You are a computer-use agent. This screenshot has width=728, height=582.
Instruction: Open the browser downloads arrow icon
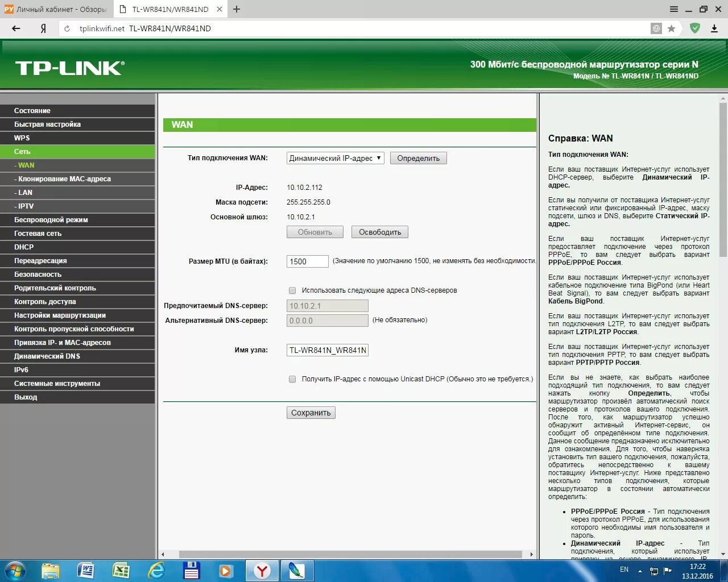[714, 28]
